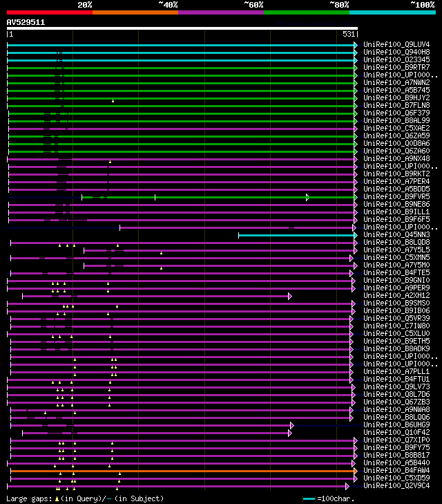
Task: Click the UniRef100_B6UHG9 label
Action: coord(396,425)
